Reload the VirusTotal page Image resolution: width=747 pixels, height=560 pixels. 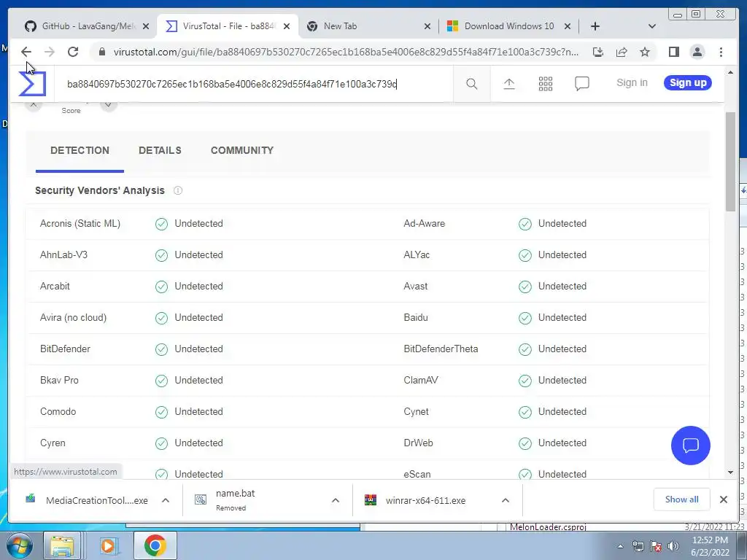(x=73, y=52)
